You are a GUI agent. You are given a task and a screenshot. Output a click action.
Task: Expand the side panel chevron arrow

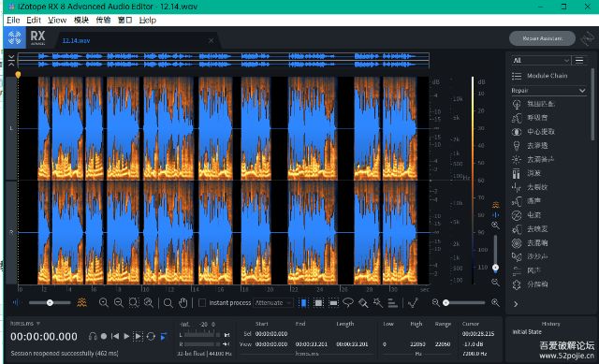(x=516, y=304)
